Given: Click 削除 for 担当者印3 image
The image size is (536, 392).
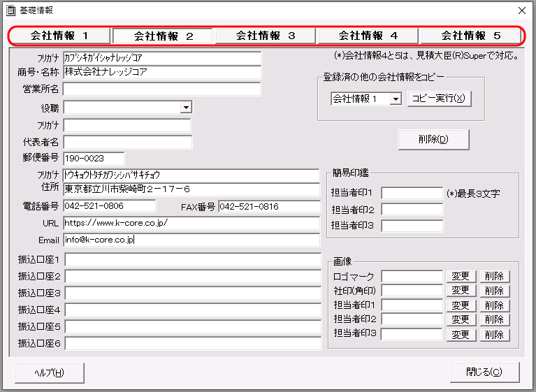Looking at the screenshot, I should [494, 335].
